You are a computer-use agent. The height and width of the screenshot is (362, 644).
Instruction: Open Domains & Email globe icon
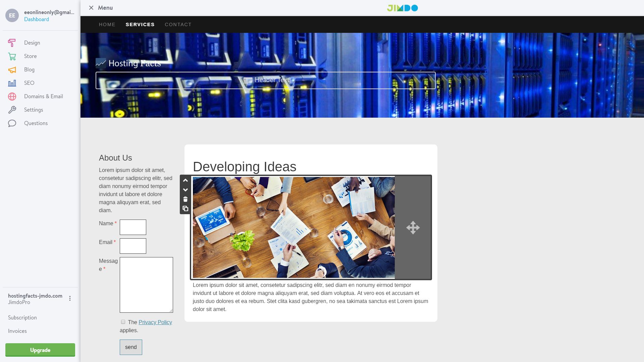pos(12,97)
